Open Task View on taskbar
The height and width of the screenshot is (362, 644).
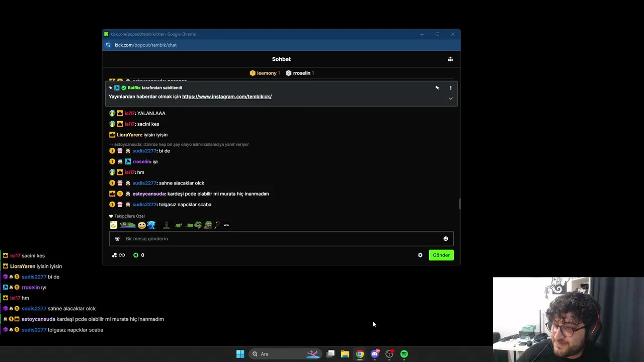331,354
